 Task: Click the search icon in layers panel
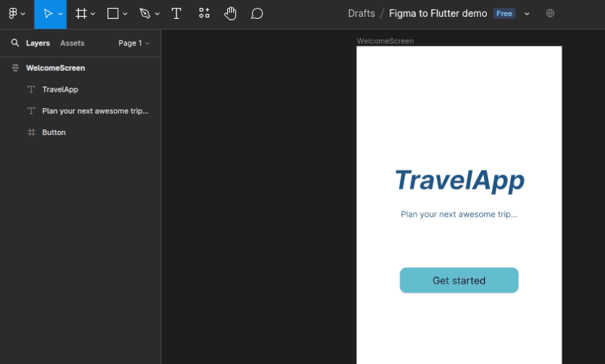click(15, 43)
